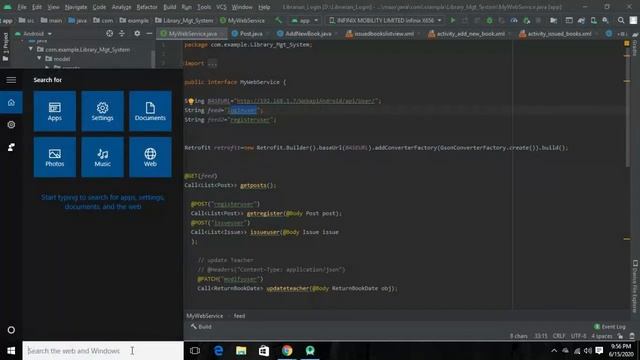Collapse com.example.Library_Mgt_System tree node

tap(31, 49)
